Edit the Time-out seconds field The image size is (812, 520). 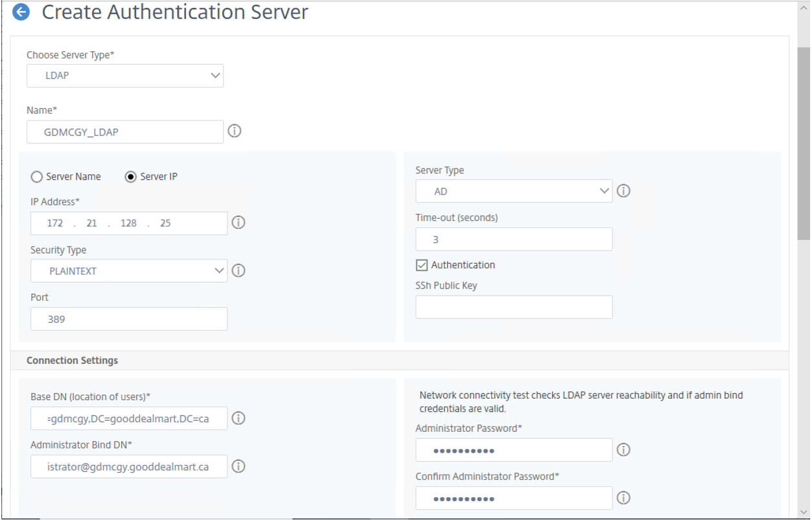coord(514,239)
